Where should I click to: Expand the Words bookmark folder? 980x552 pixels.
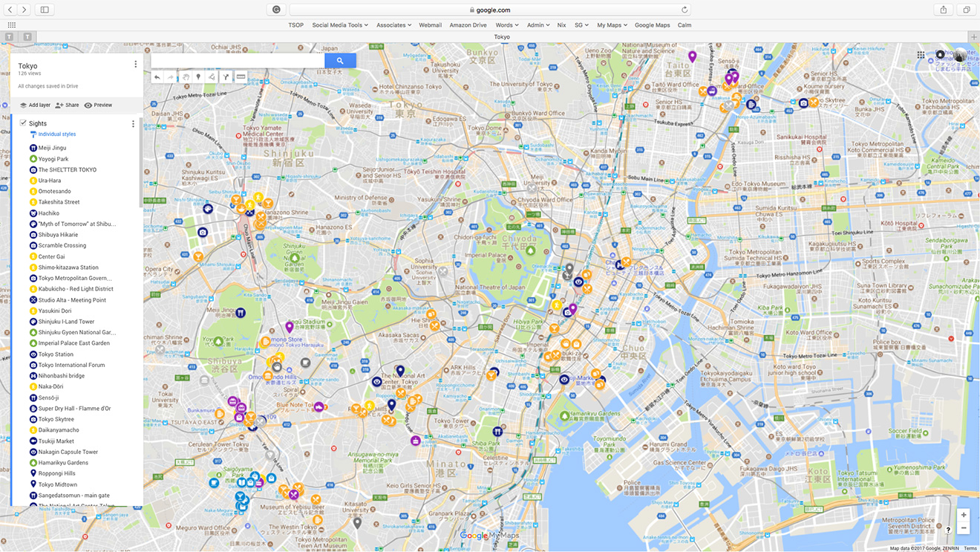tap(507, 25)
